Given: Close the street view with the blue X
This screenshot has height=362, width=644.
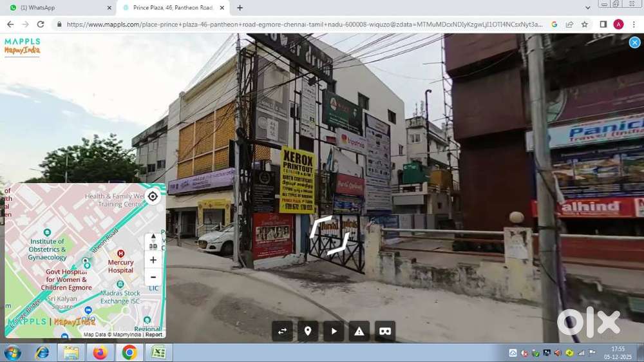Looking at the screenshot, I should (x=634, y=43).
